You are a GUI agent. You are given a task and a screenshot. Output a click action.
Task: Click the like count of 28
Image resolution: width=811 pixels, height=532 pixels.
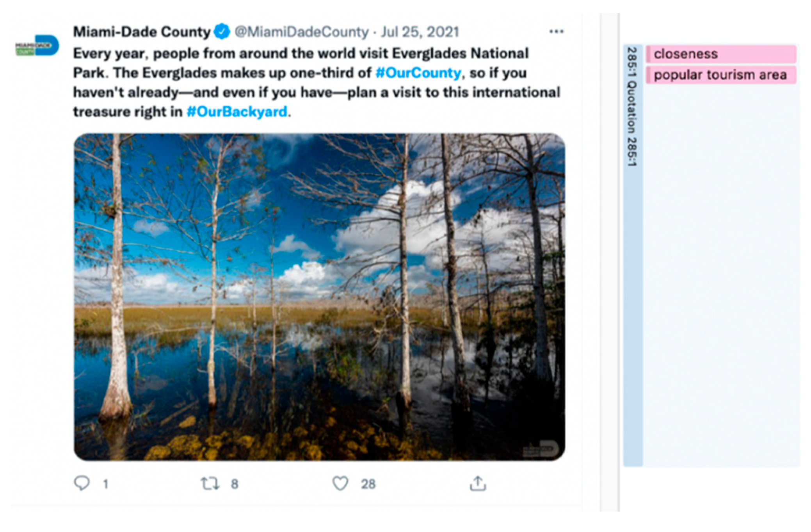coord(368,484)
